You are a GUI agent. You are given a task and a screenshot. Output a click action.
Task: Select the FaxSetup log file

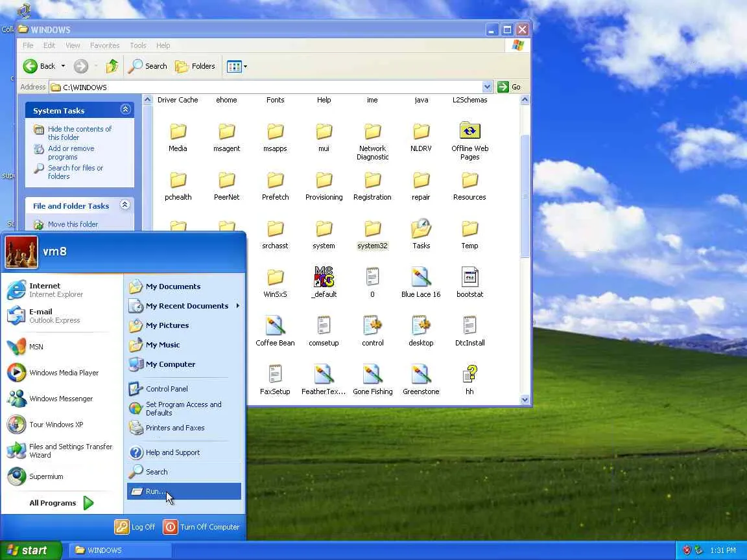(x=276, y=374)
